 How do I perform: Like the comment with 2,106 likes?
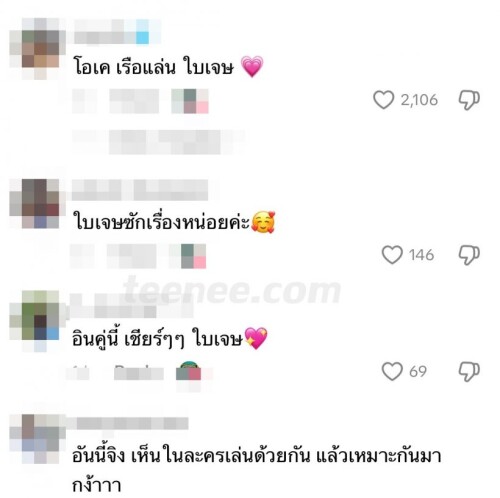(x=383, y=100)
